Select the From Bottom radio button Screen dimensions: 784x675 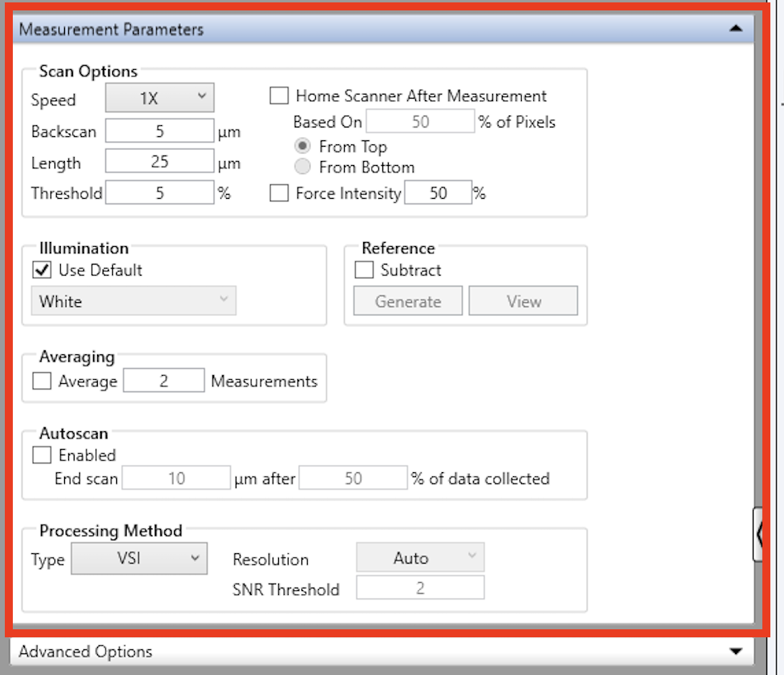pyautogui.click(x=303, y=168)
